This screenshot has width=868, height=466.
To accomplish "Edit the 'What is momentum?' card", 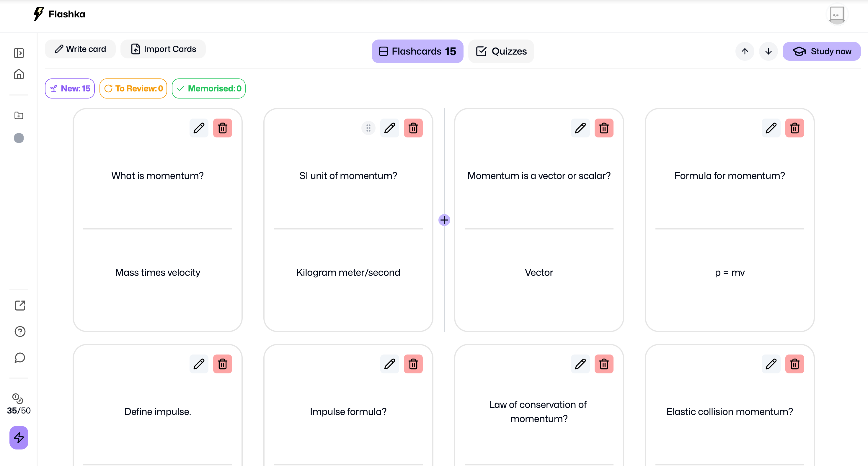I will point(199,128).
